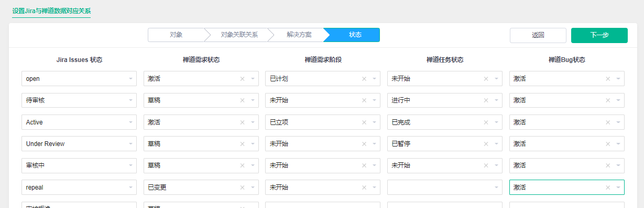Go to the 解决方案 step
This screenshot has height=208, width=644.
(299, 35)
